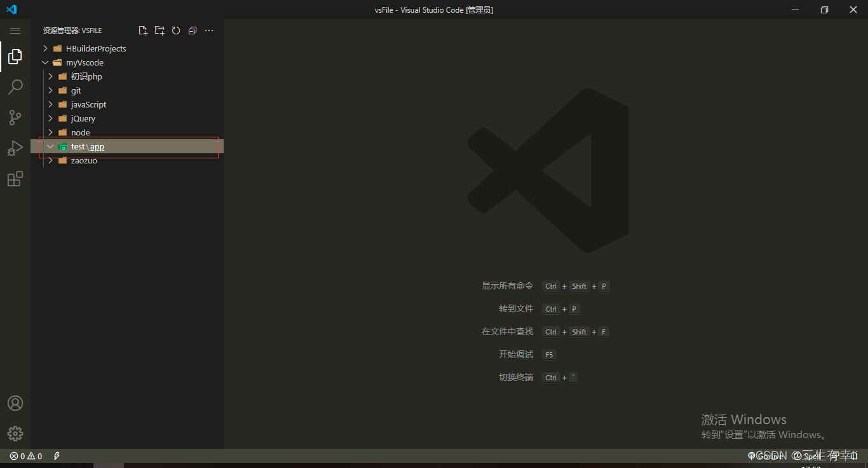
Task: Open the Accounts menu icon
Action: tap(15, 403)
